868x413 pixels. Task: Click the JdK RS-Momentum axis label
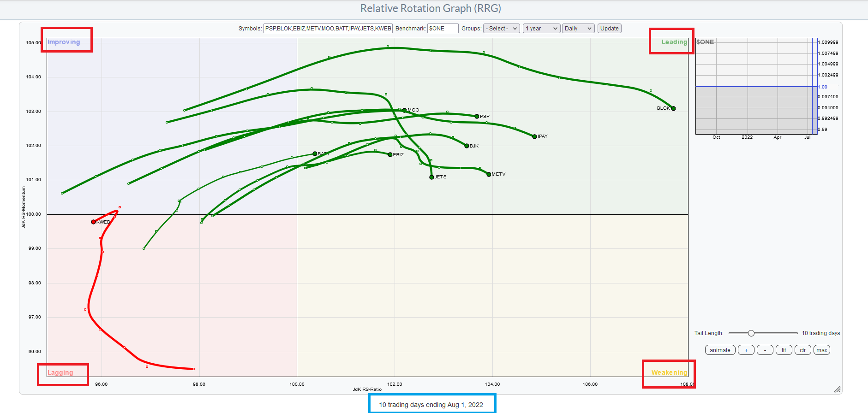[x=24, y=207]
